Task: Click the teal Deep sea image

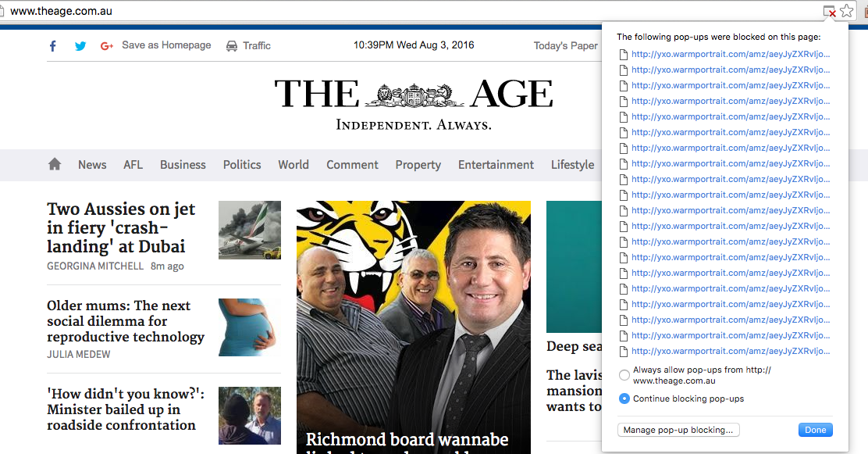Action: pos(574,266)
